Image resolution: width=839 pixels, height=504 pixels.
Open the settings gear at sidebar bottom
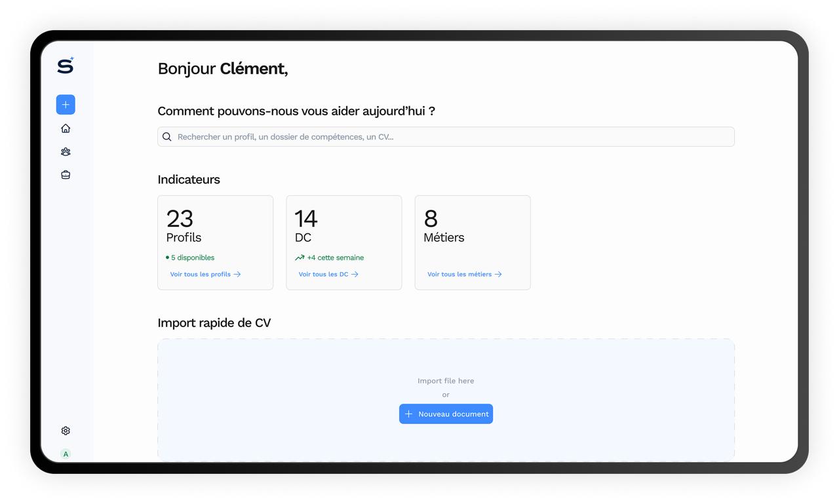[65, 430]
